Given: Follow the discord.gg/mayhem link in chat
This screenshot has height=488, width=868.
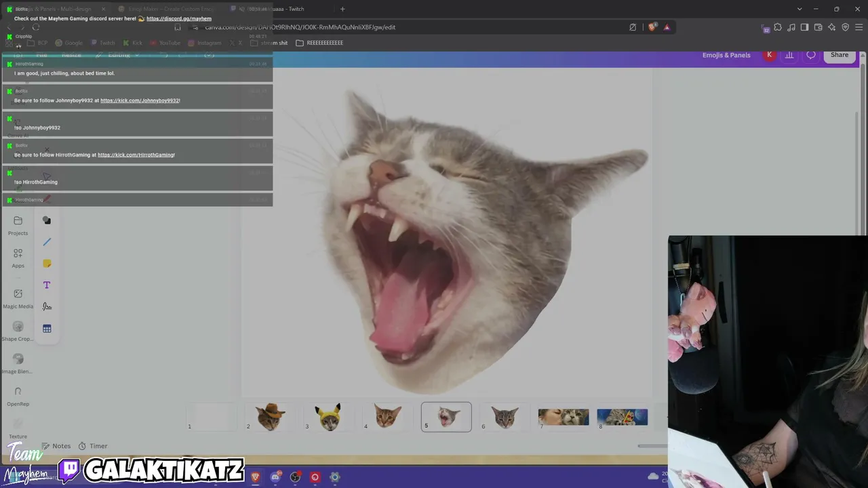Looking at the screenshot, I should coord(179,19).
